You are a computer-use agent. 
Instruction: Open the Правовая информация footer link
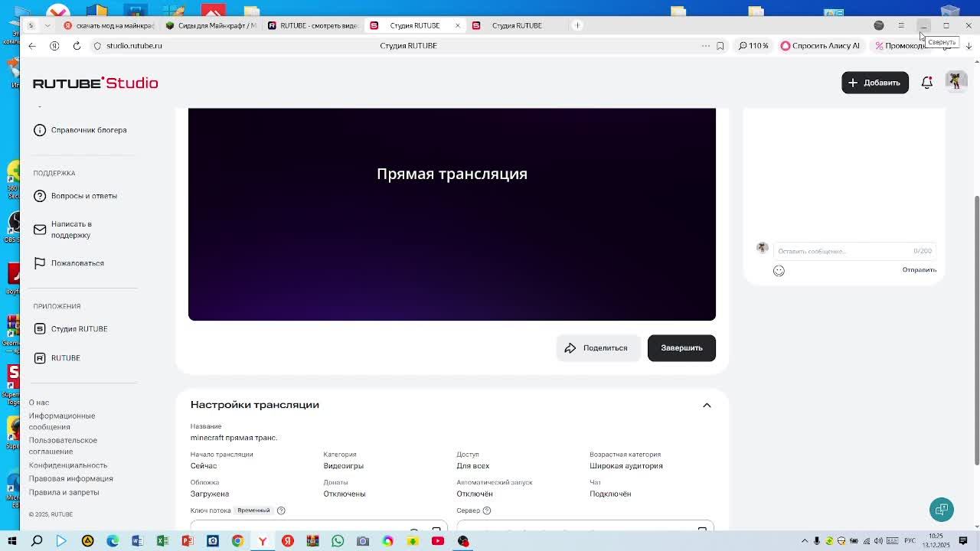click(x=70, y=479)
